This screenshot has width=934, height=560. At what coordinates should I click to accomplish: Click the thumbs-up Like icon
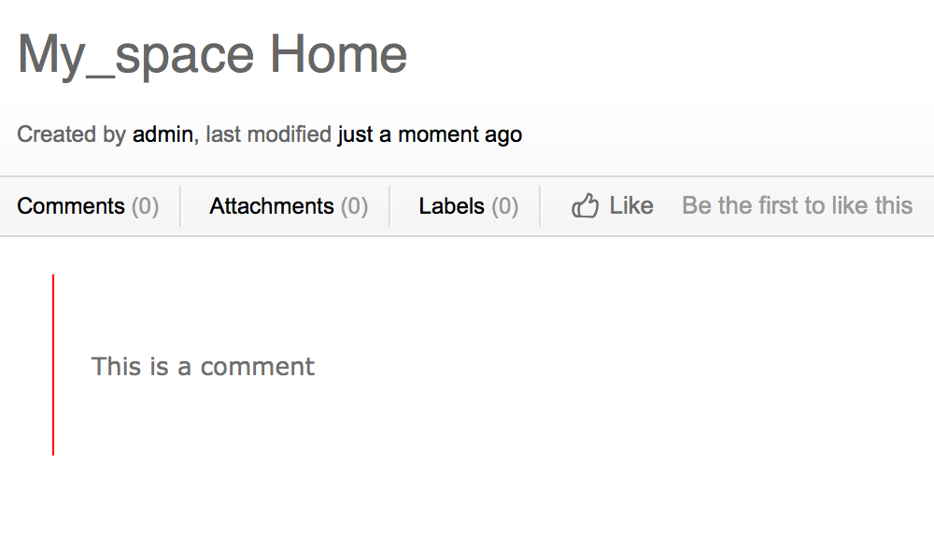point(585,205)
